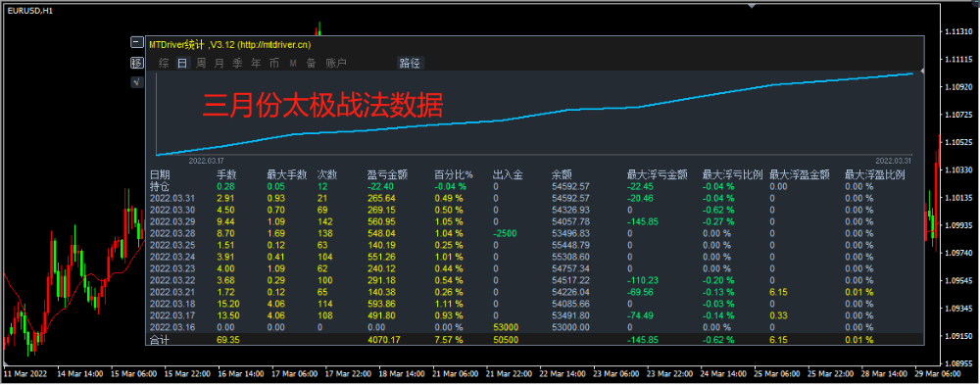Click the chart shift triangle marker at top
980x385 pixels.
click(x=752, y=6)
